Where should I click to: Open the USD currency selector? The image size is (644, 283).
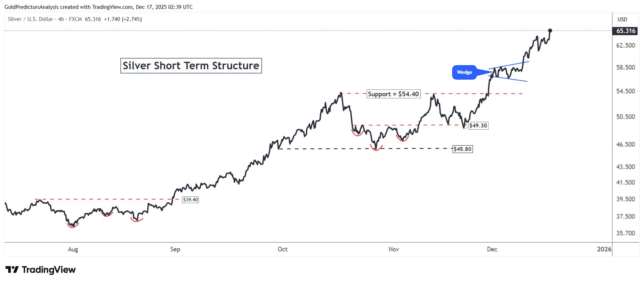622,20
